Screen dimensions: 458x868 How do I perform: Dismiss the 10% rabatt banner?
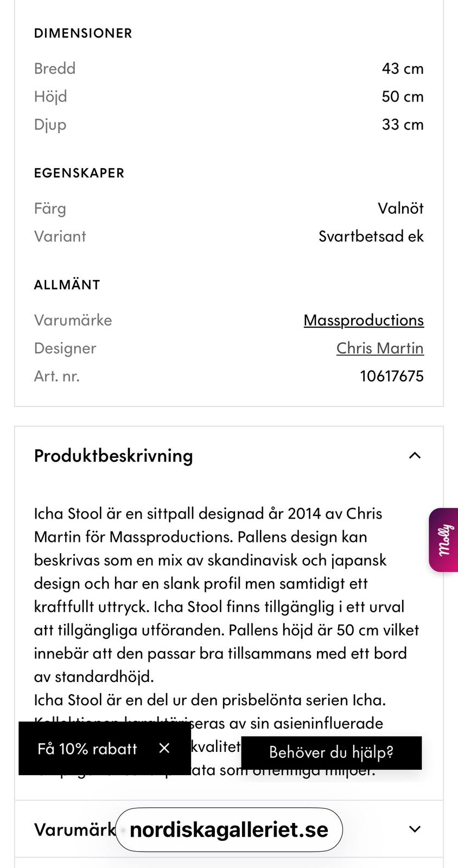tap(164, 748)
